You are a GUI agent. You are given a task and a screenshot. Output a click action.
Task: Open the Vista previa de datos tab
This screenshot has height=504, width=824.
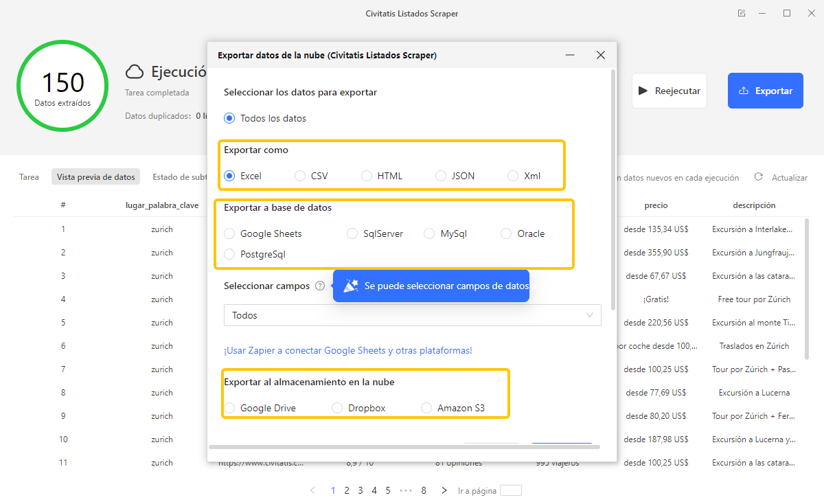(x=95, y=177)
